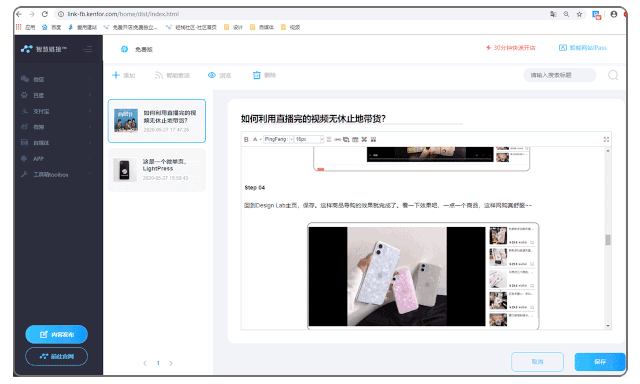The image size is (640, 384).
Task: Click the editor vertical scrollbar thumb
Action: pos(608,240)
